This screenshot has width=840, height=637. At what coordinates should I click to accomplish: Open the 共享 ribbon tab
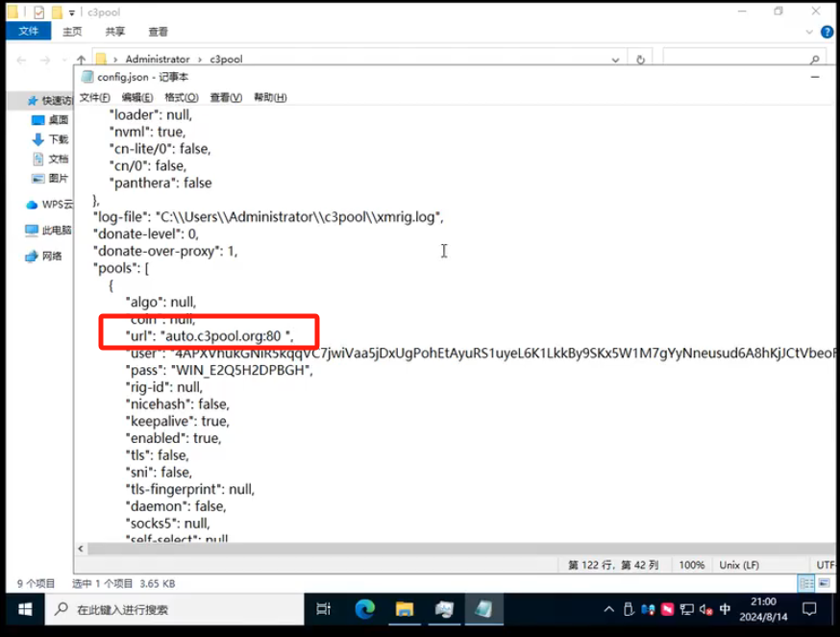click(x=114, y=32)
